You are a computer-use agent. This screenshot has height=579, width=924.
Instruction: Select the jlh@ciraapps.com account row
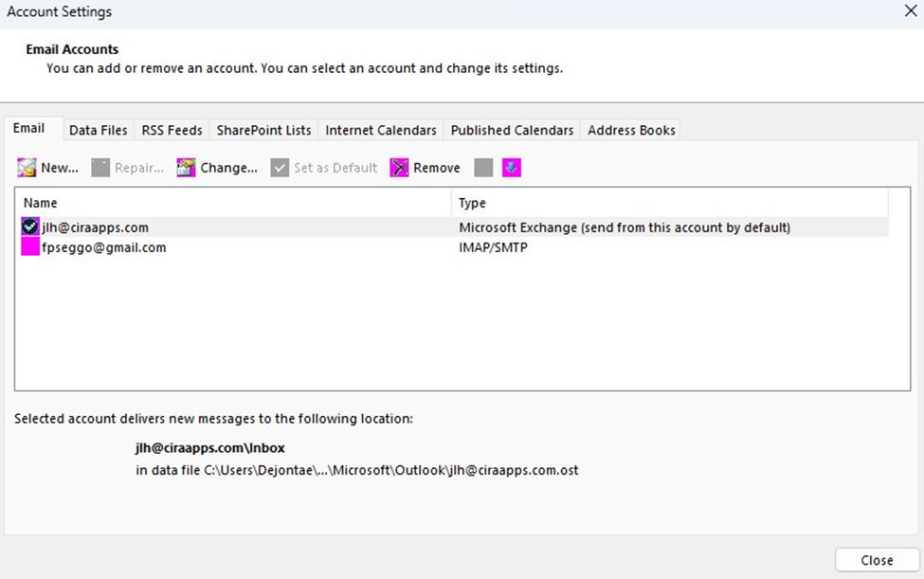[454, 226]
